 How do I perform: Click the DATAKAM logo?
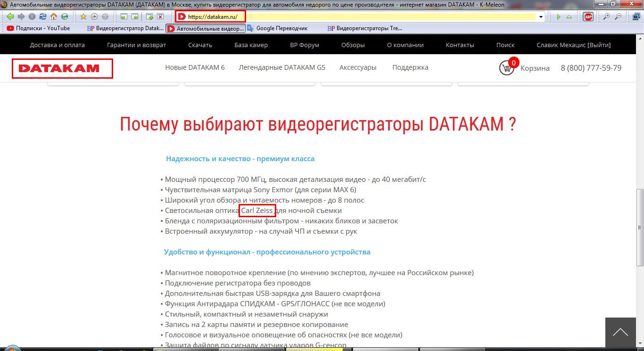tap(62, 68)
